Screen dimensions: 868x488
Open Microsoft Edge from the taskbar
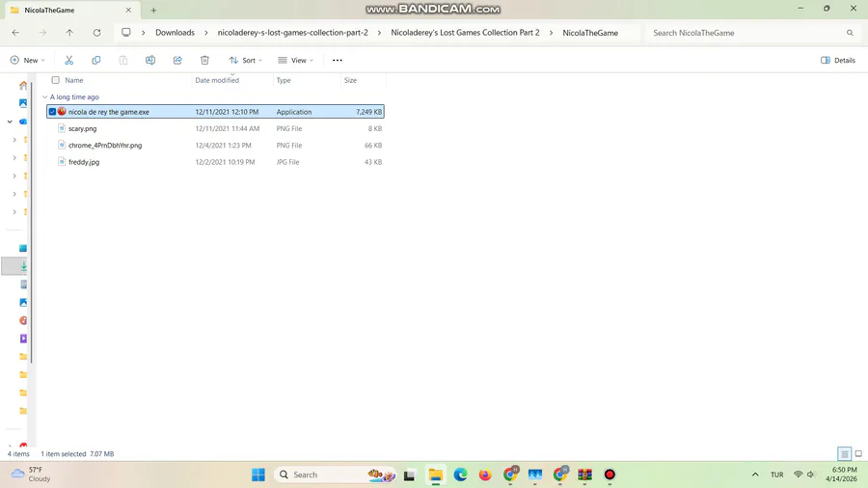point(460,474)
